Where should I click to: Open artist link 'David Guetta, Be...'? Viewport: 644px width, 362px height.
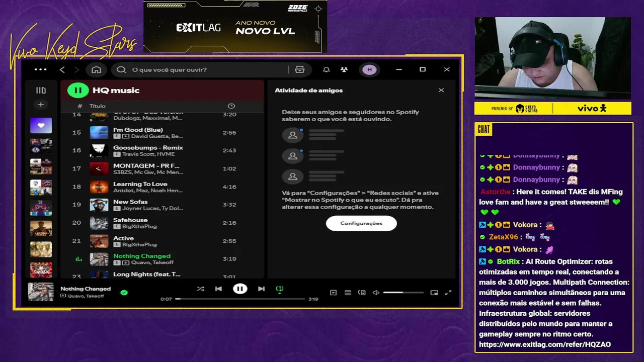[x=157, y=136]
